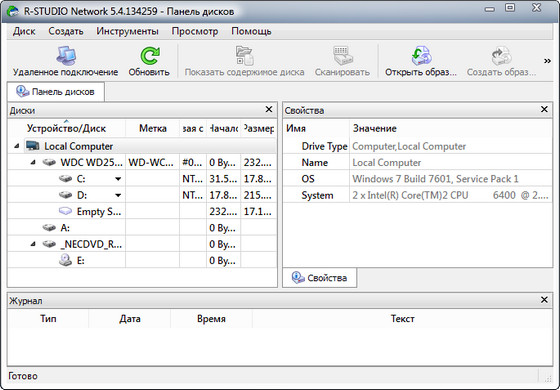Open the dropdown arrow next to C:
This screenshot has width=560, height=390.
click(x=118, y=179)
